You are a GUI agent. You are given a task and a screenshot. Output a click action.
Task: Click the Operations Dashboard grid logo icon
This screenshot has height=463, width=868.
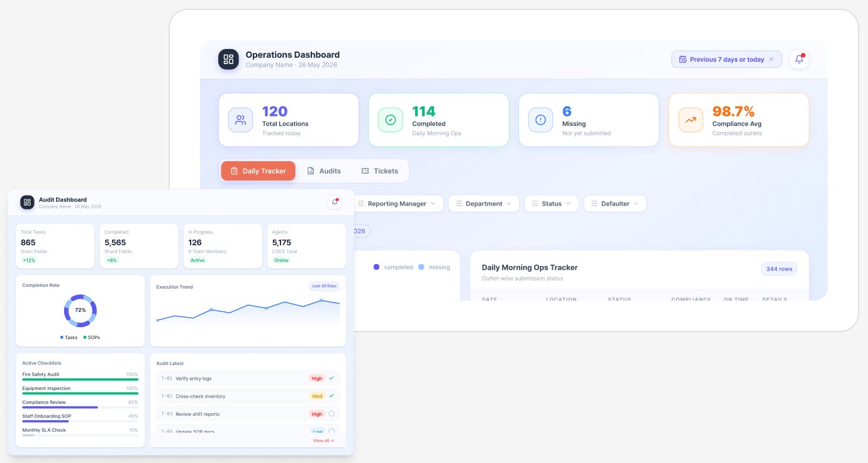pos(228,59)
